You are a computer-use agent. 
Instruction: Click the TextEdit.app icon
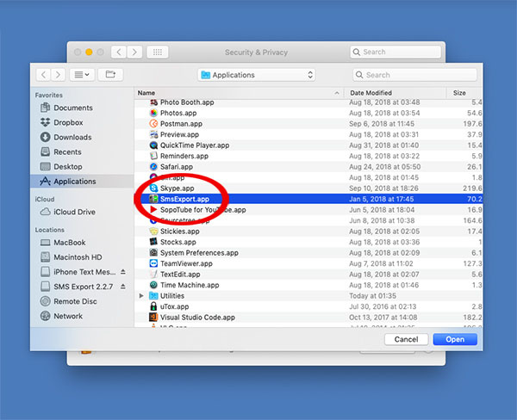point(153,275)
